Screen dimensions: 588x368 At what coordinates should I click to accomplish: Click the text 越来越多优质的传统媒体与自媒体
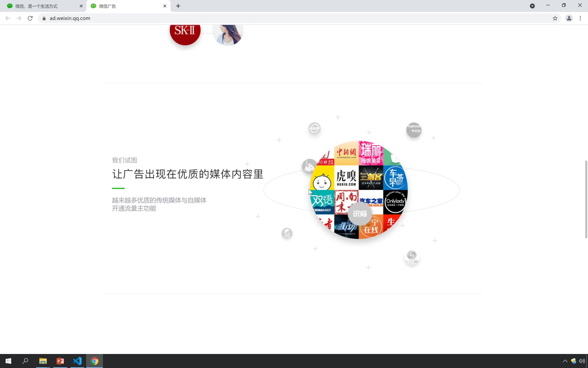[x=159, y=200]
